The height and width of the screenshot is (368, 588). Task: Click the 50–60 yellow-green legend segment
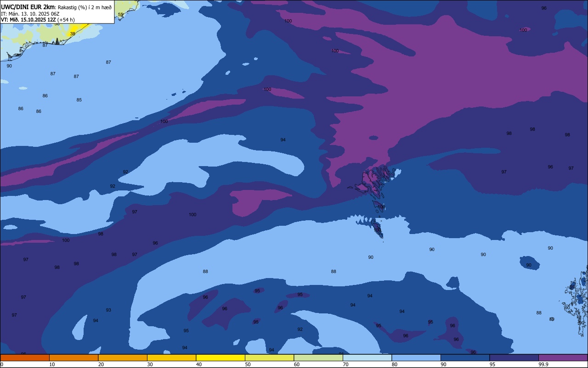[x=269, y=357]
